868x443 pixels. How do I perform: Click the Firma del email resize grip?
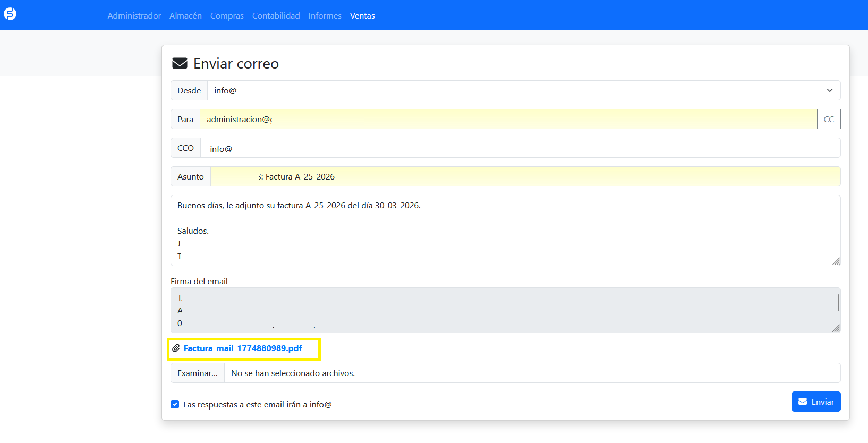click(x=836, y=328)
